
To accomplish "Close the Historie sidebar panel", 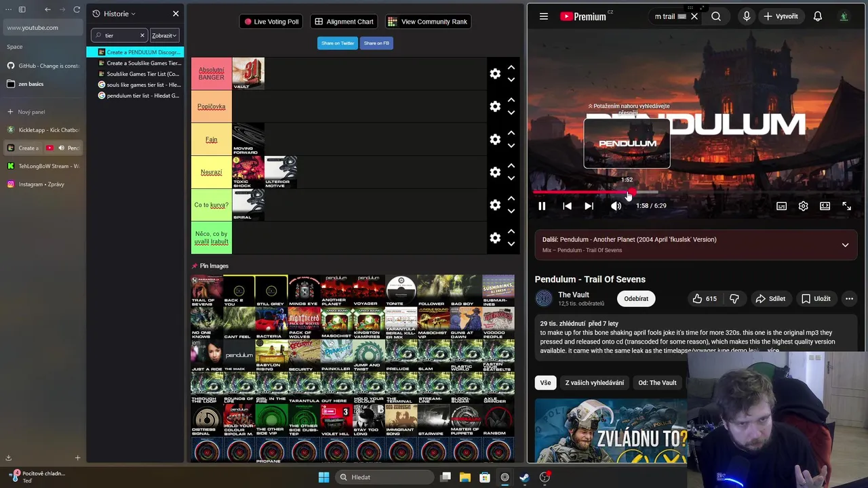I will (176, 14).
